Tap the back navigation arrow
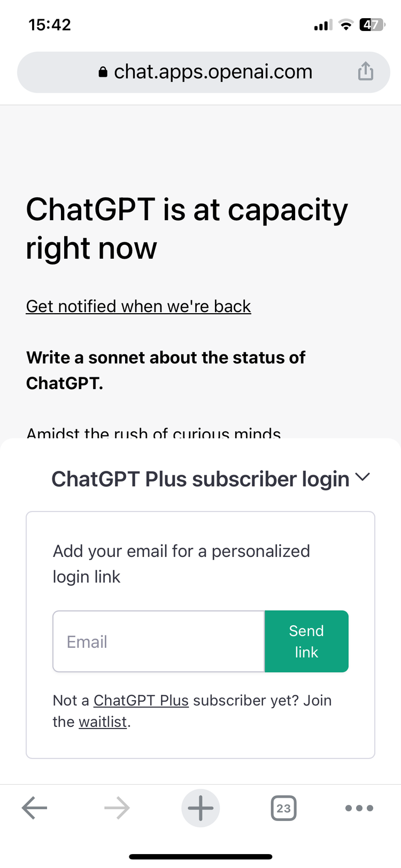This screenshot has width=401, height=868. (34, 808)
